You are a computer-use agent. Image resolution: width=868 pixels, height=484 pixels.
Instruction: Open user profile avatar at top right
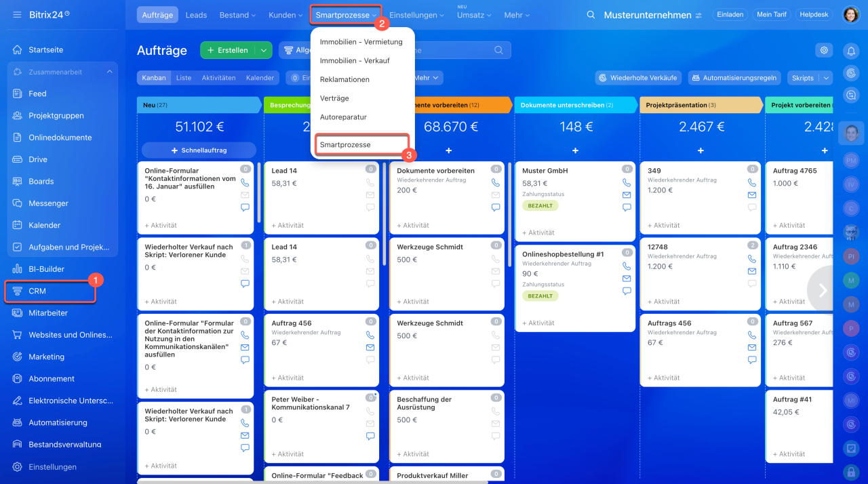[x=850, y=15]
